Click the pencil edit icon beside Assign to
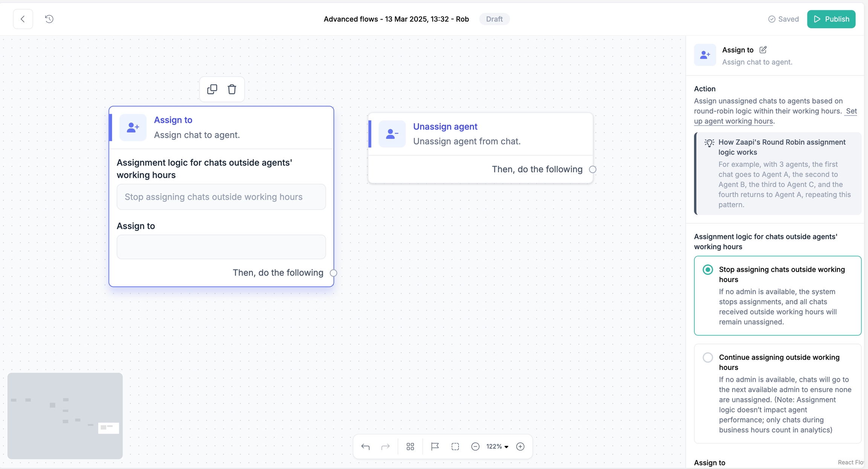 point(763,50)
